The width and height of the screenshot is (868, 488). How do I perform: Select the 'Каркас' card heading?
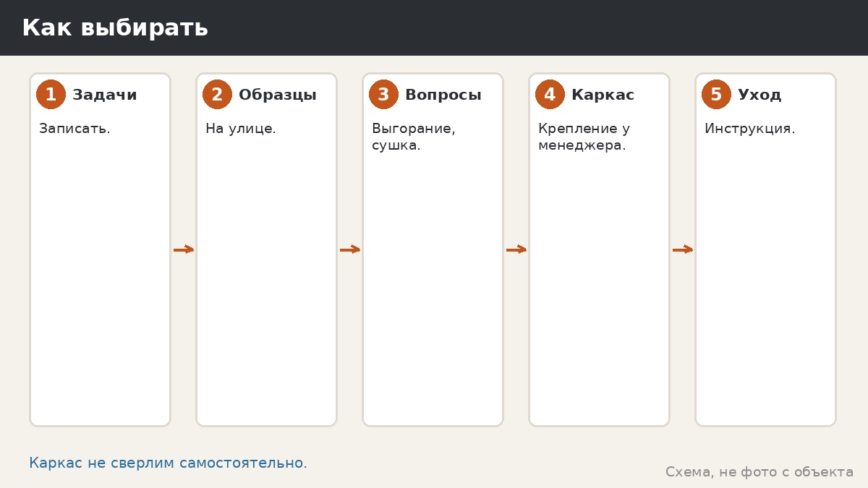603,95
